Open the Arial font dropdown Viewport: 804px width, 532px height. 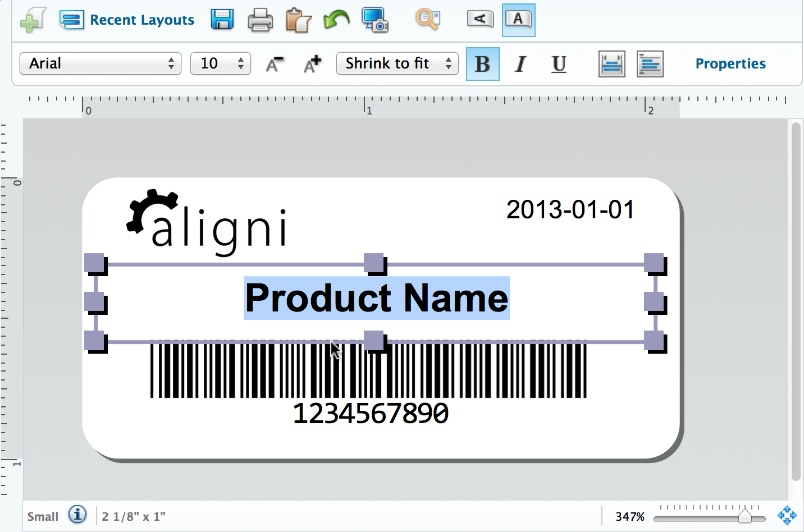100,63
